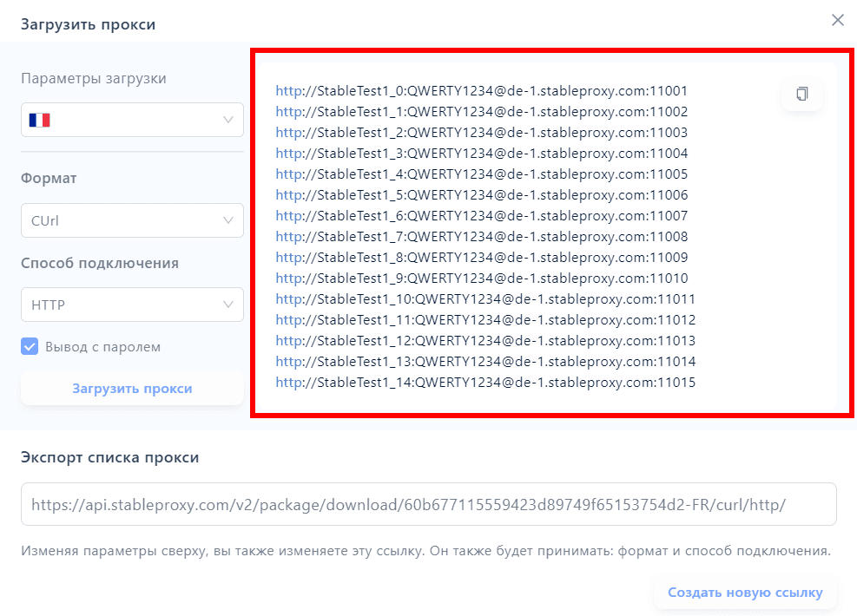
Task: Click the Загрузить прокси dialog title
Action: [87, 24]
